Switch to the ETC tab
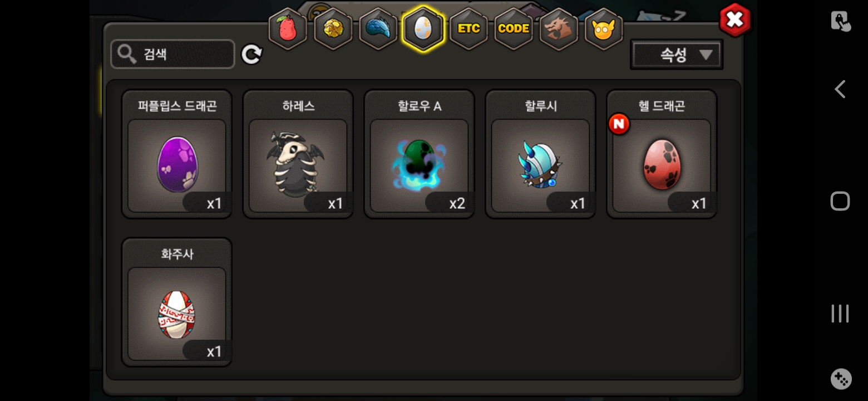Screen dimensions: 868x401 tap(468, 29)
